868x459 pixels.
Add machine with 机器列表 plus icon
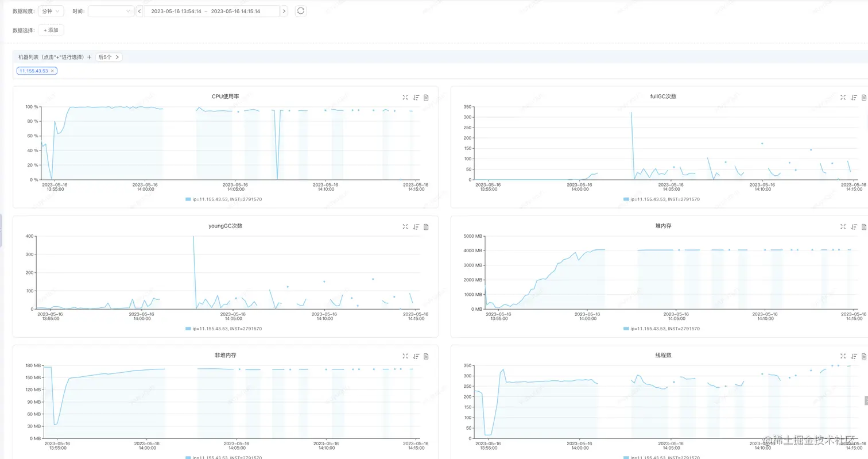89,57
